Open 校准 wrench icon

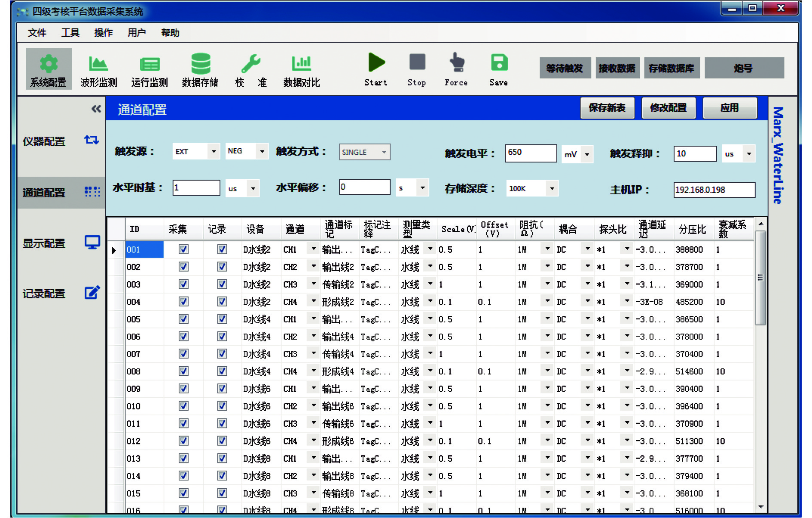(x=251, y=64)
